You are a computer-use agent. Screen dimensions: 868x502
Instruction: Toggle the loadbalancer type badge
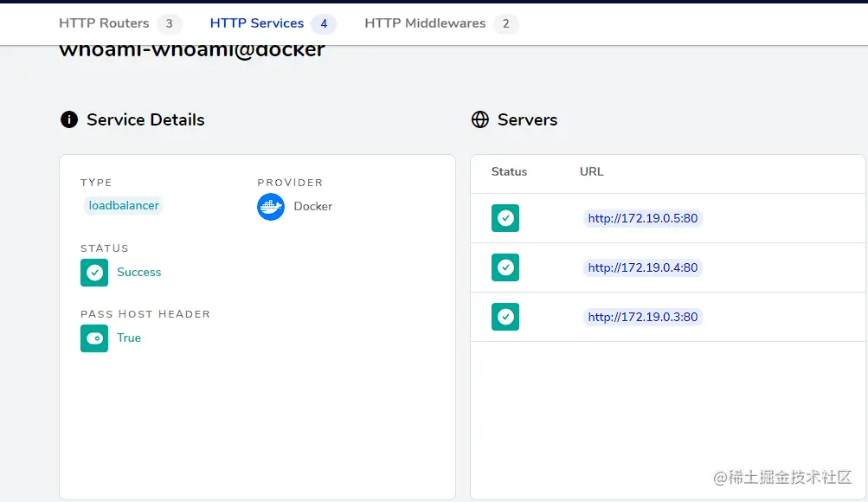click(122, 205)
